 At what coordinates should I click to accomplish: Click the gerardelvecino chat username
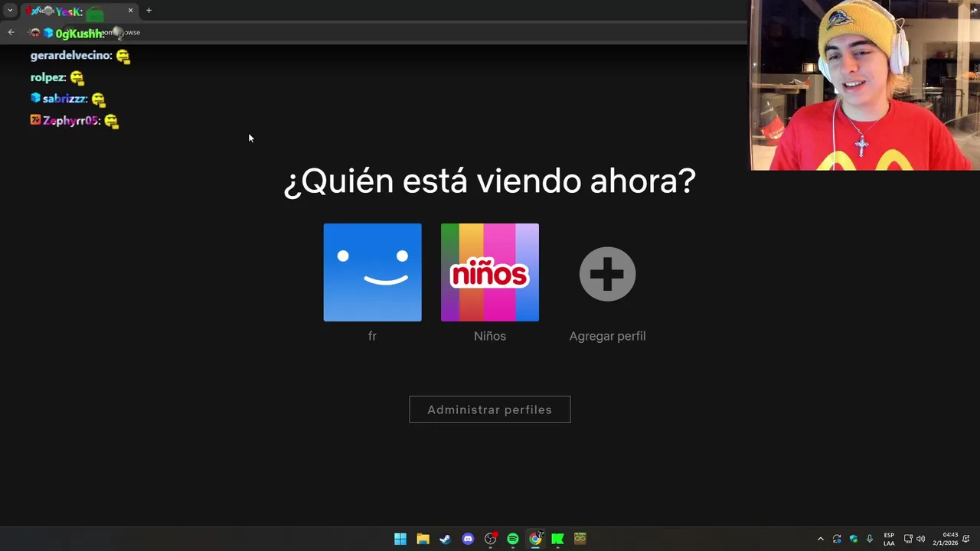(x=71, y=56)
